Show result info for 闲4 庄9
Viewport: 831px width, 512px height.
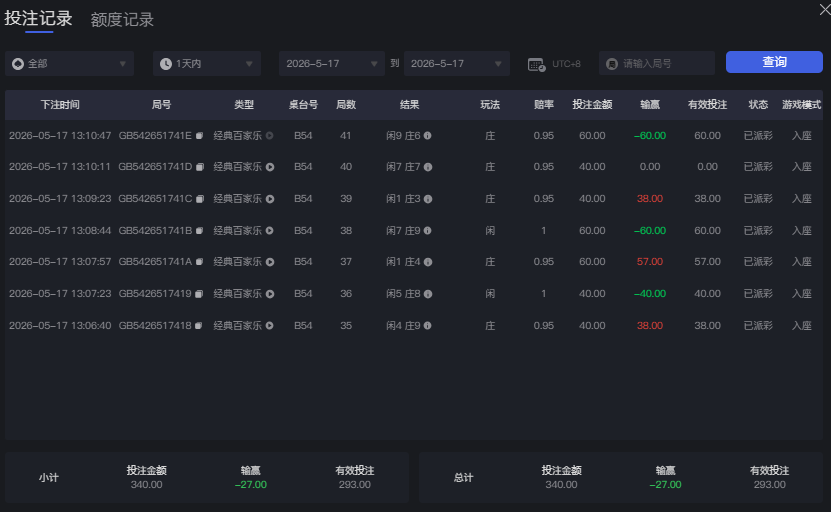(427, 325)
